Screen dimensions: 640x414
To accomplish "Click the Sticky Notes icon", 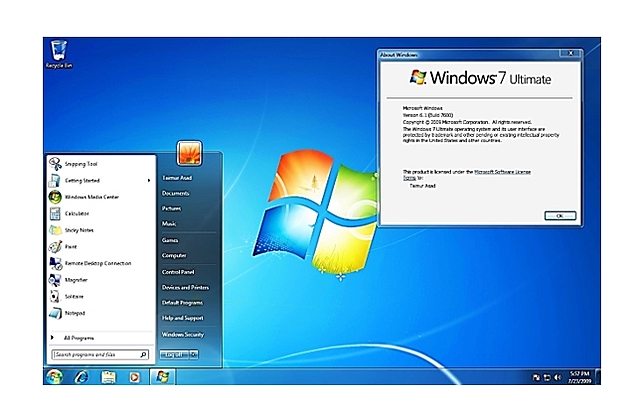I will click(55, 230).
